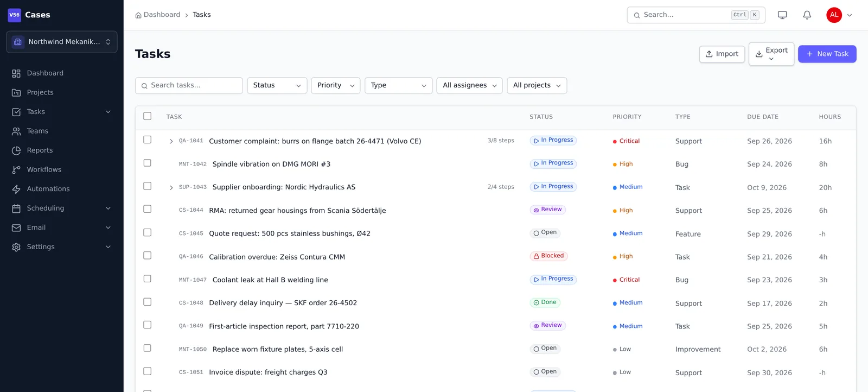Screen dimensions: 868x392
Task: Navigate to Teams in the sidebar
Action: tap(62, 131)
